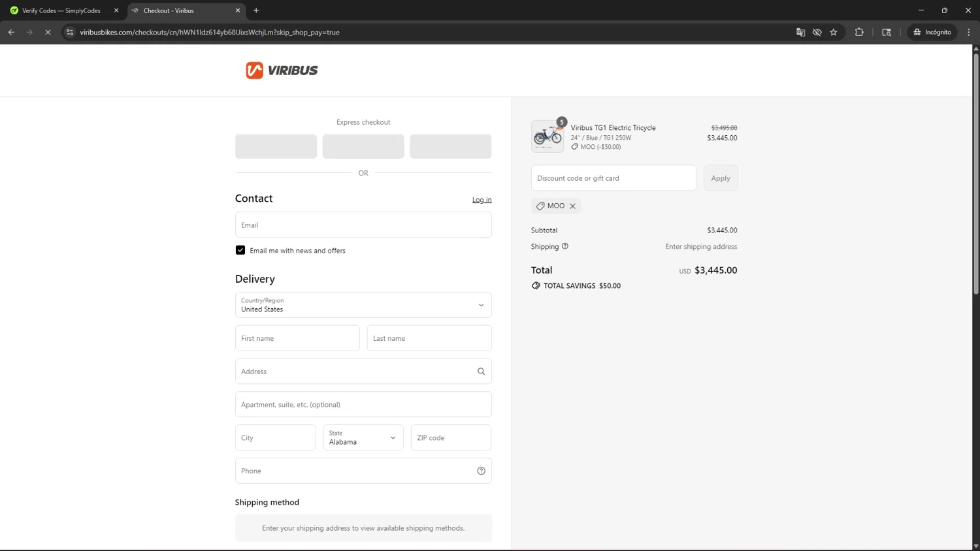Click the Viribus logo
This screenshot has height=551, width=980.
coord(282,71)
